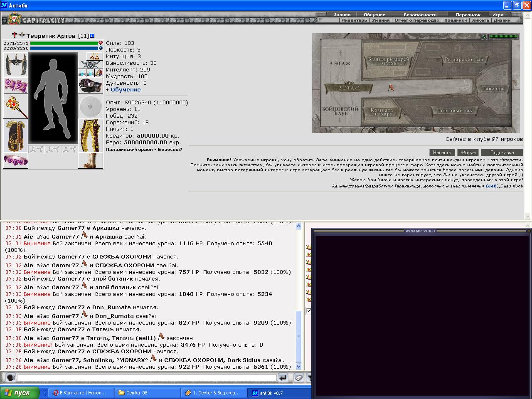The height and width of the screenshot is (399, 532).
Task: Switch to antiBK v0.7 taskbar item
Action: (x=279, y=393)
